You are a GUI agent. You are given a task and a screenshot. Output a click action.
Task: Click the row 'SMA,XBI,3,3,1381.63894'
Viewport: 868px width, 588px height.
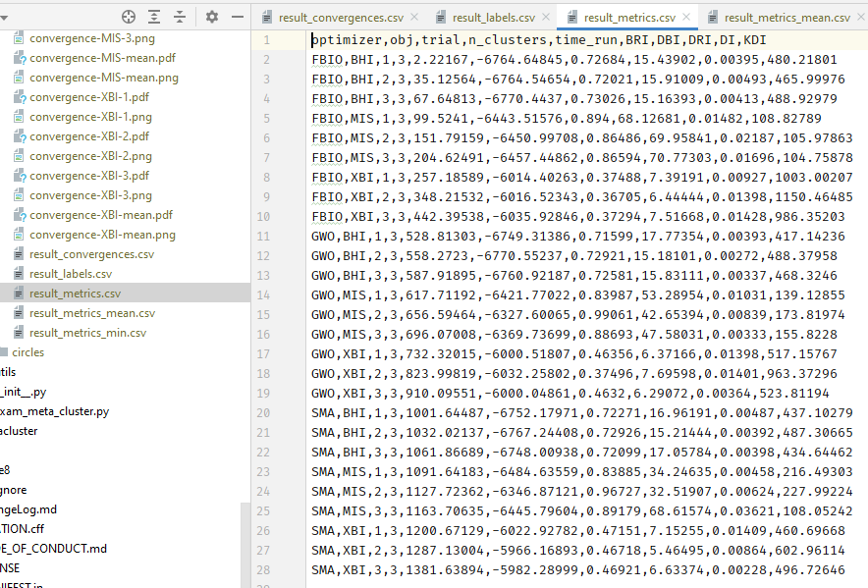(578, 569)
